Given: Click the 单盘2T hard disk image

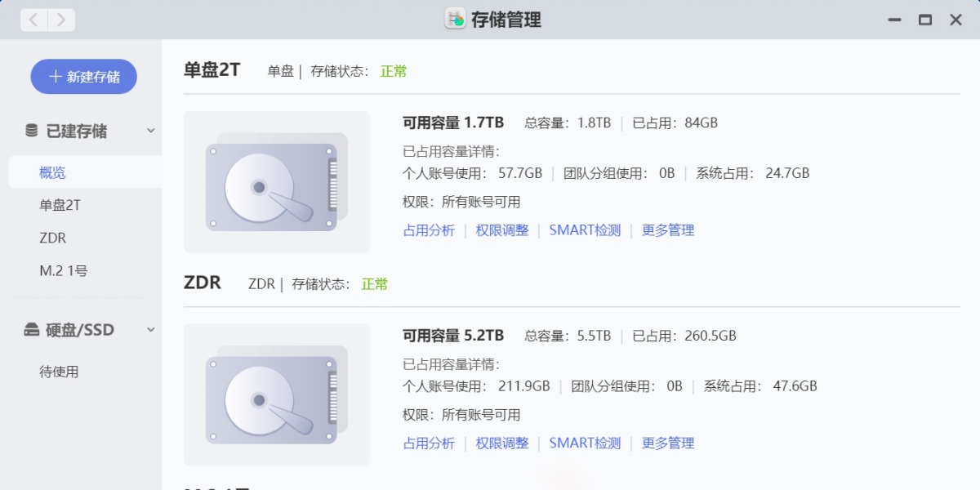Looking at the screenshot, I should click(276, 182).
